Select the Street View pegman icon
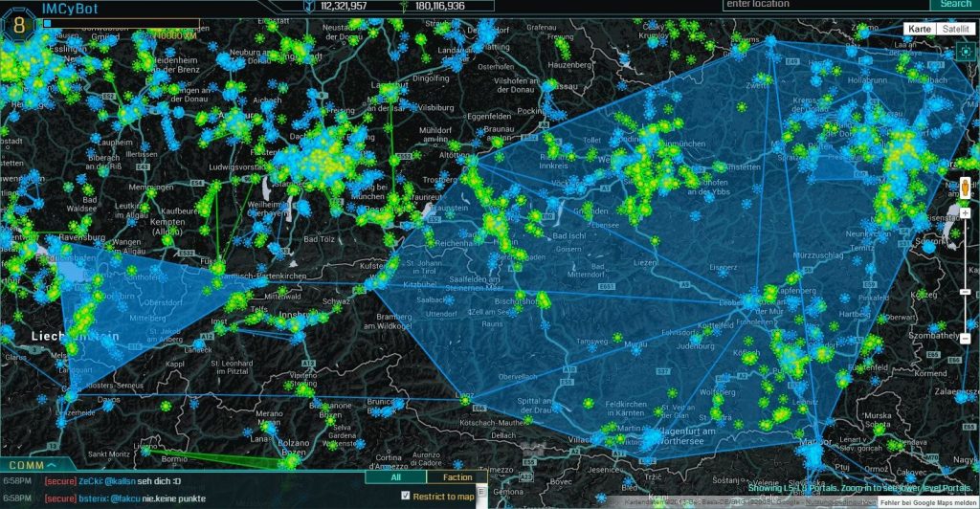 click(x=966, y=185)
